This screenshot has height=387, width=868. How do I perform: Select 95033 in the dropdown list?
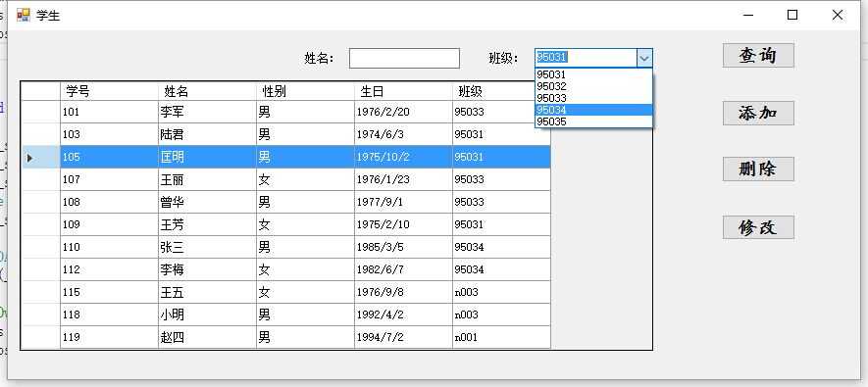[x=594, y=98]
